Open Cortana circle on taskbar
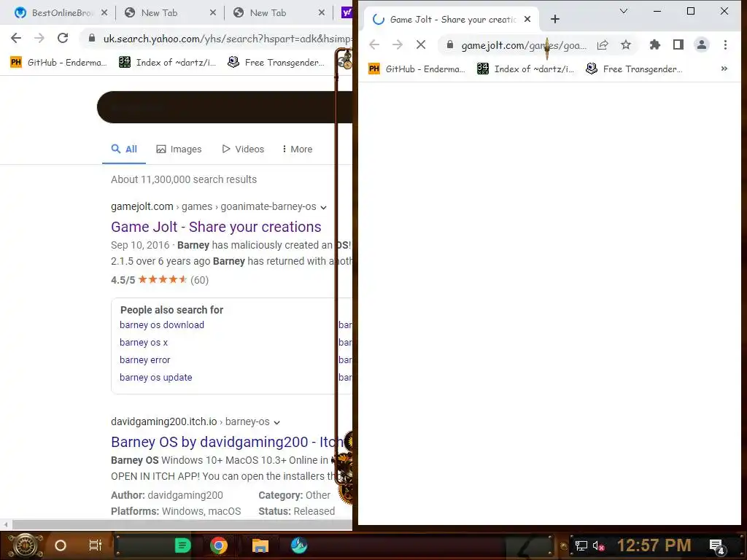This screenshot has height=560, width=747. tap(61, 545)
